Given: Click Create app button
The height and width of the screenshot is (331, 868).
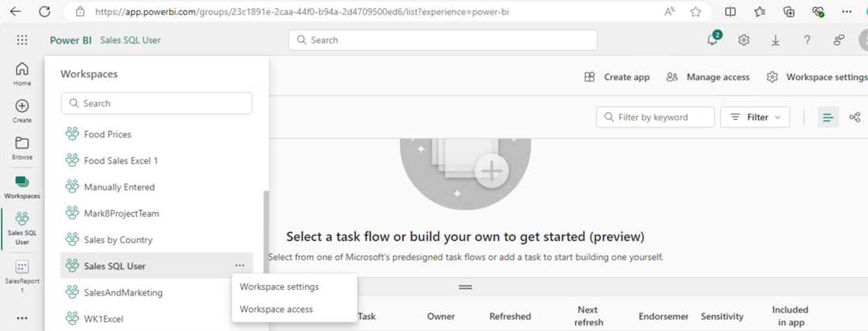Looking at the screenshot, I should click(x=617, y=77).
